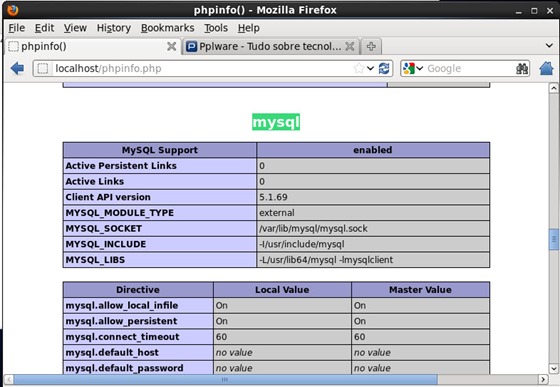
Task: Click the Pplware tab favicon
Action: pyautogui.click(x=192, y=46)
